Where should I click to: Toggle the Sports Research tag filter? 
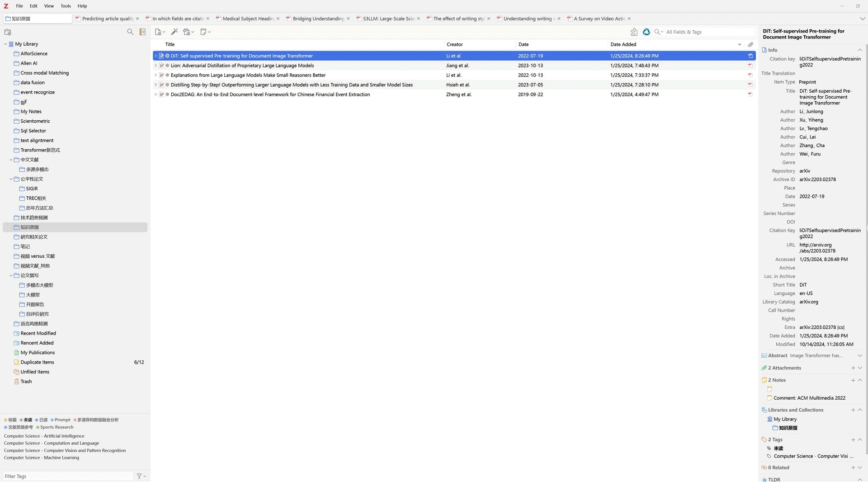tap(55, 428)
